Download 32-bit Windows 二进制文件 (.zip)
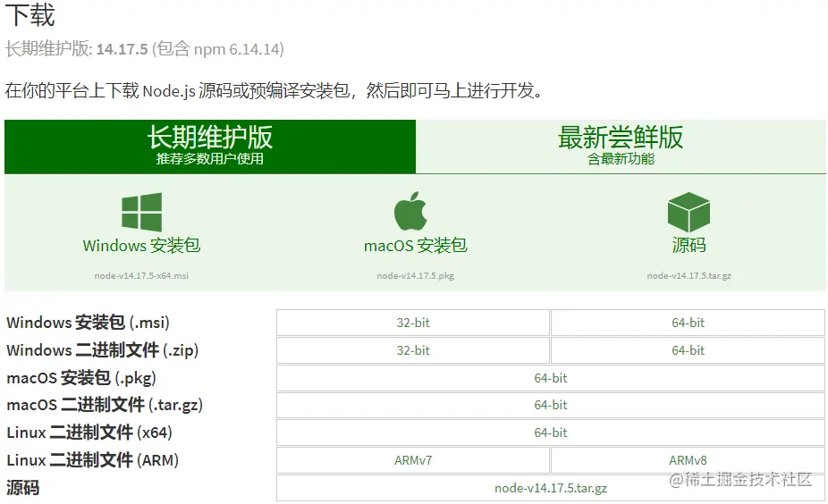Screen dimensions: 828x504 (413, 350)
